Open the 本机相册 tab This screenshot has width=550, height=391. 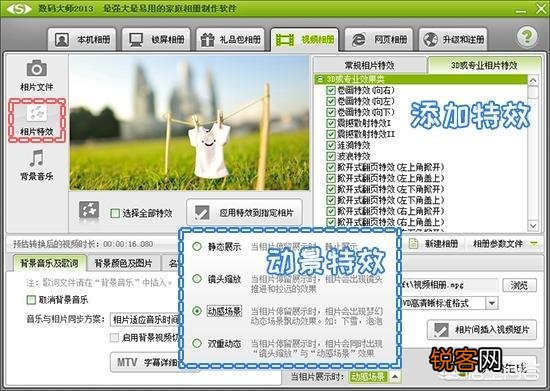tap(82, 40)
